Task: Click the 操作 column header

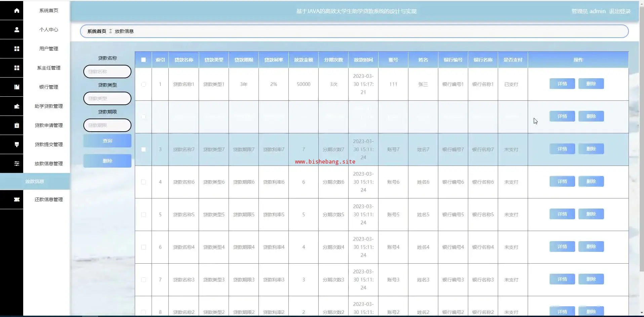Action: 578,60
